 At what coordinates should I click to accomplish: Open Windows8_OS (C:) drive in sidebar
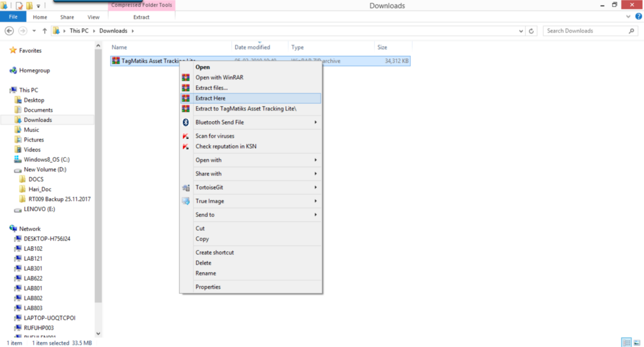[47, 160]
